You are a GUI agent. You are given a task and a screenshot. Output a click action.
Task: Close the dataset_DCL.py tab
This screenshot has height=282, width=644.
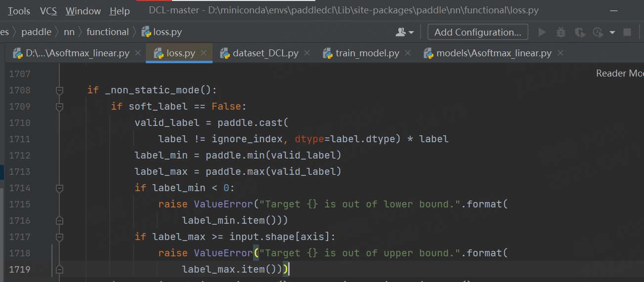point(307,53)
